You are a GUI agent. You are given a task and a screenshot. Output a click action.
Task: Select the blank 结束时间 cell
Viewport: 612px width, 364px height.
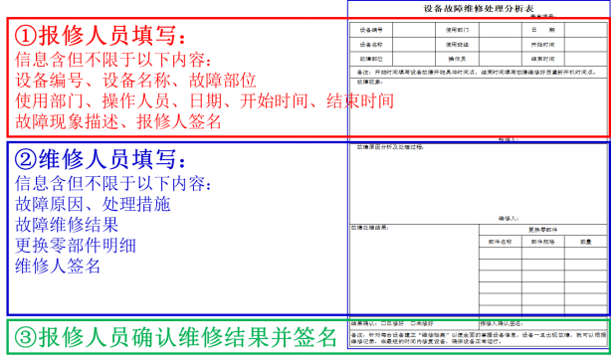[586, 59]
